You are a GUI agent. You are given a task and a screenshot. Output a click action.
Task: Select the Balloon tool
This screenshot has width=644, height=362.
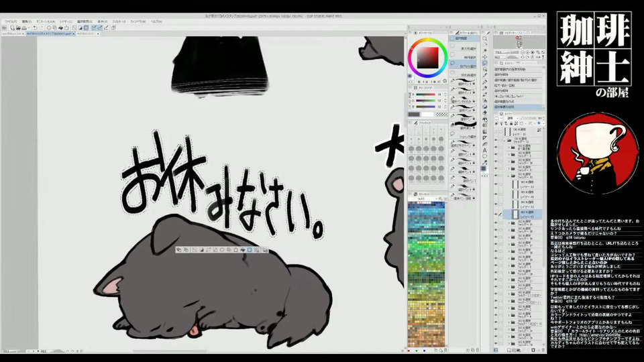[484, 156]
